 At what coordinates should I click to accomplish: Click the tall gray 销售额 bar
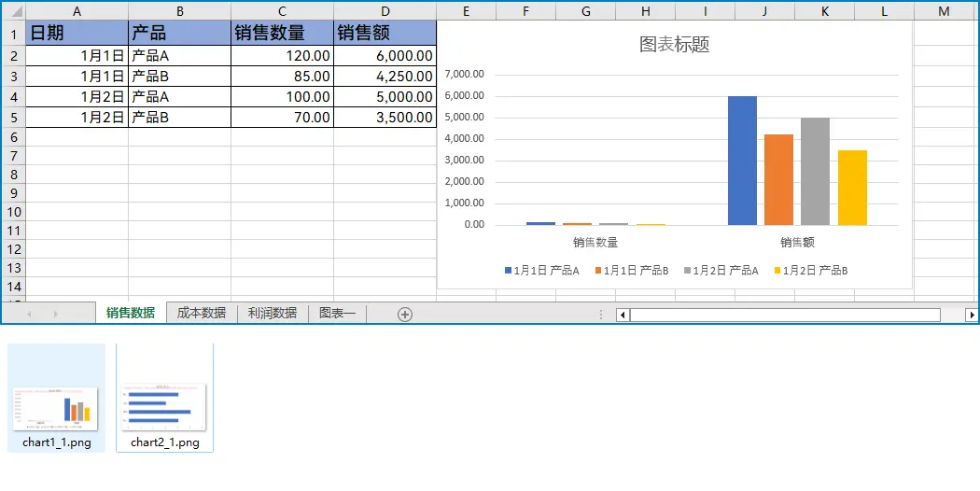click(815, 172)
